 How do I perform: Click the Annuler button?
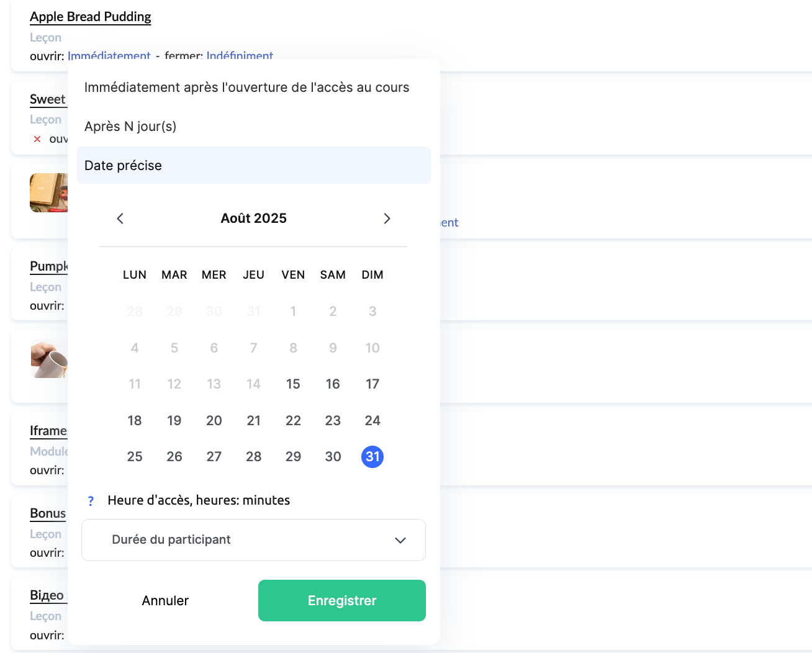[165, 600]
